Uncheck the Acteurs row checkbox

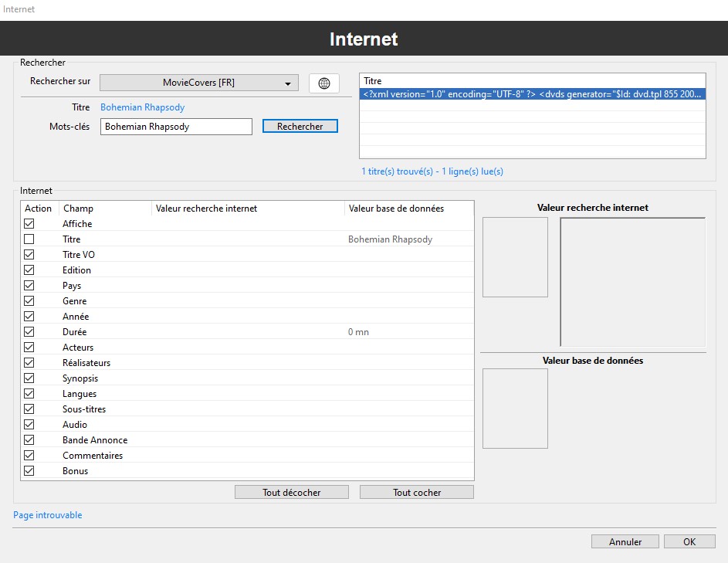[29, 348]
